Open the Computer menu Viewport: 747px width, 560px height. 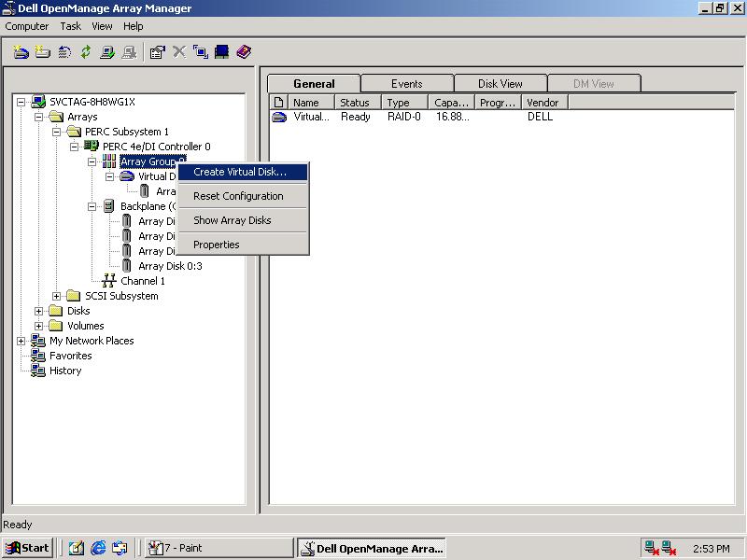[27, 26]
